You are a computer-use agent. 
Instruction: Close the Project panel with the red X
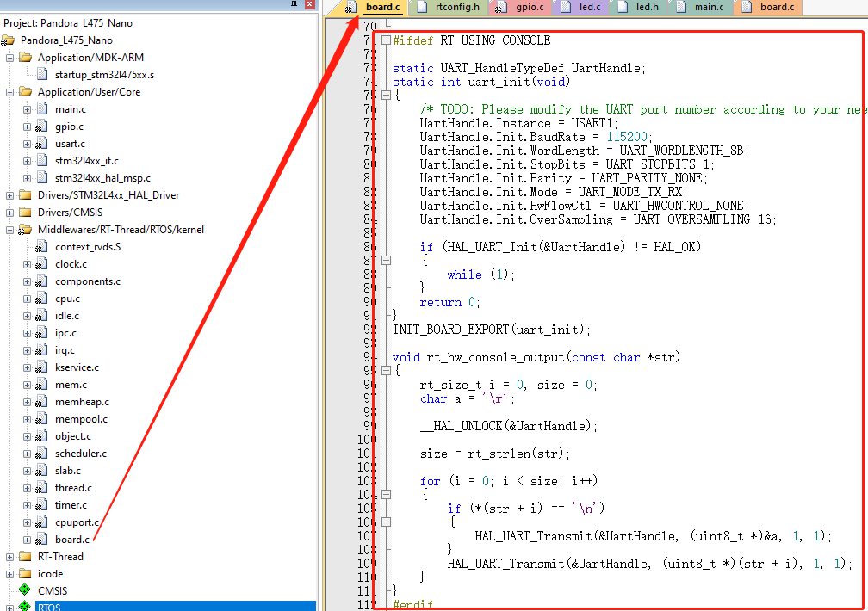tap(309, 5)
